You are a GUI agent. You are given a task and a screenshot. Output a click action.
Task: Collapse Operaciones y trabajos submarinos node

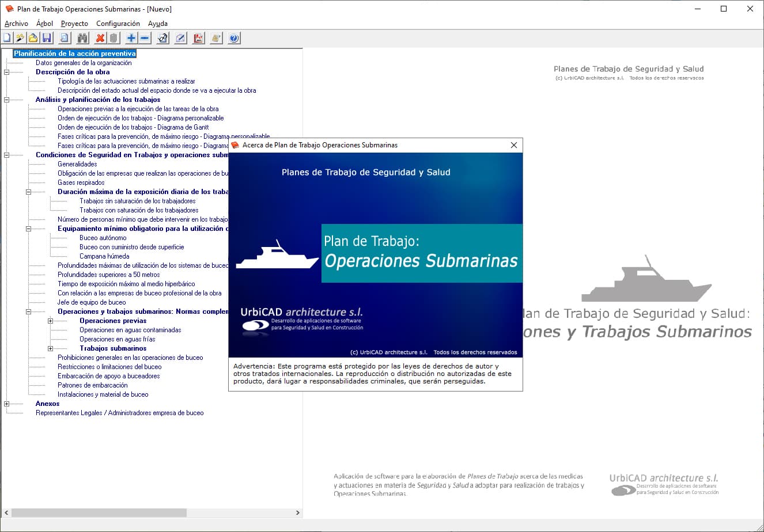pyautogui.click(x=28, y=311)
